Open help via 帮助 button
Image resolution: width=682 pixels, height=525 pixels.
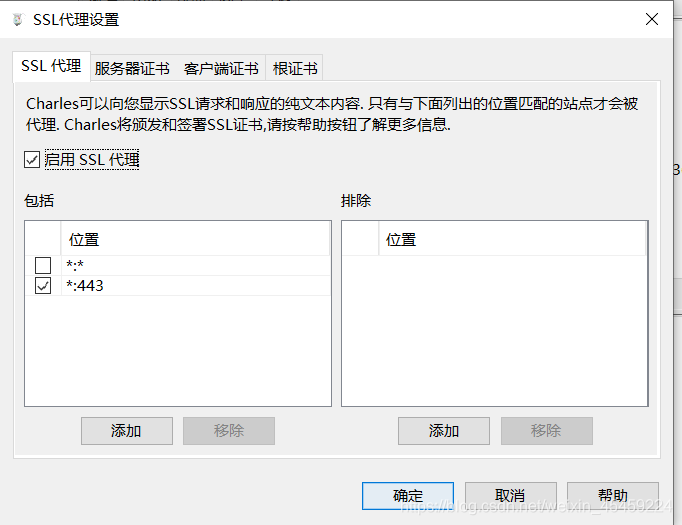pos(613,496)
